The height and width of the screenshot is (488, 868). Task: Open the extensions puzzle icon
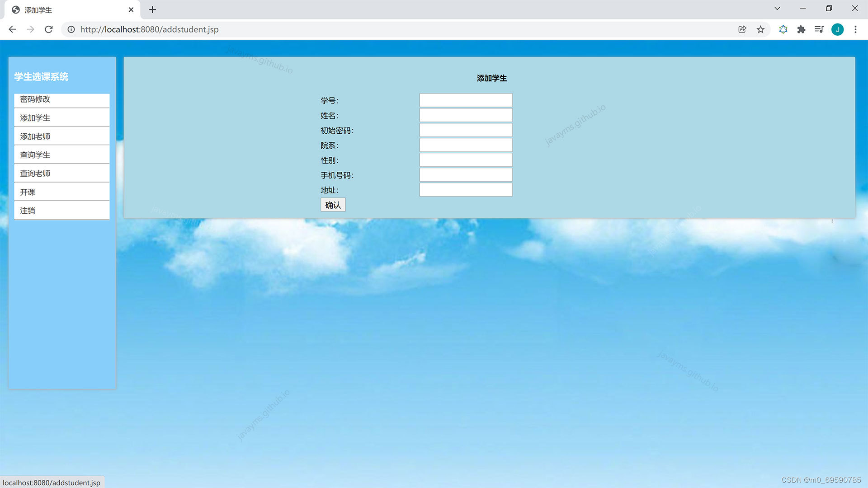tap(801, 29)
